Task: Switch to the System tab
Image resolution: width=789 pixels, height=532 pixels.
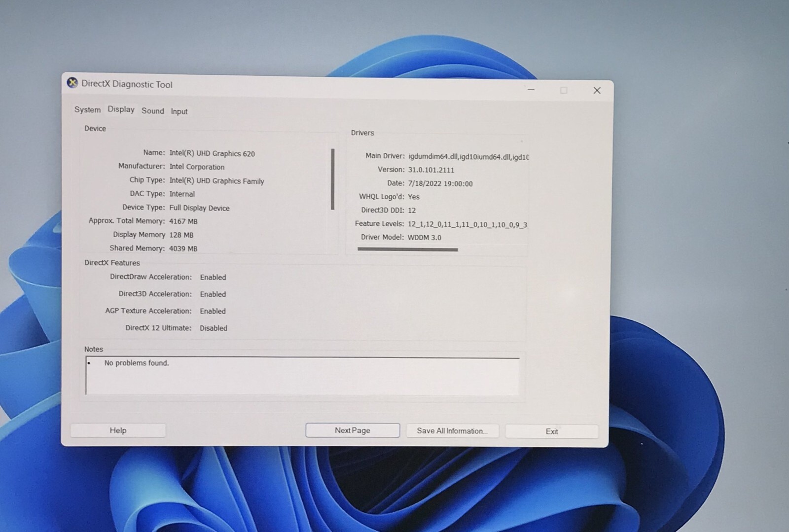Action: pyautogui.click(x=87, y=109)
